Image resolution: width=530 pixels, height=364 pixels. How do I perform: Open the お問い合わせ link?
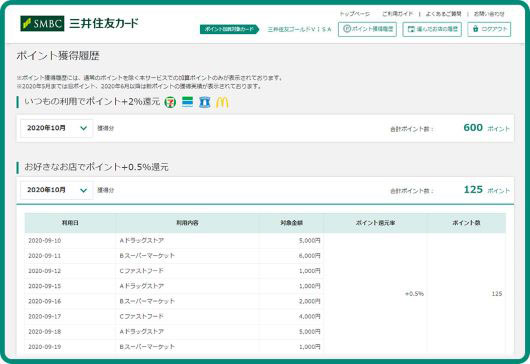click(x=489, y=14)
